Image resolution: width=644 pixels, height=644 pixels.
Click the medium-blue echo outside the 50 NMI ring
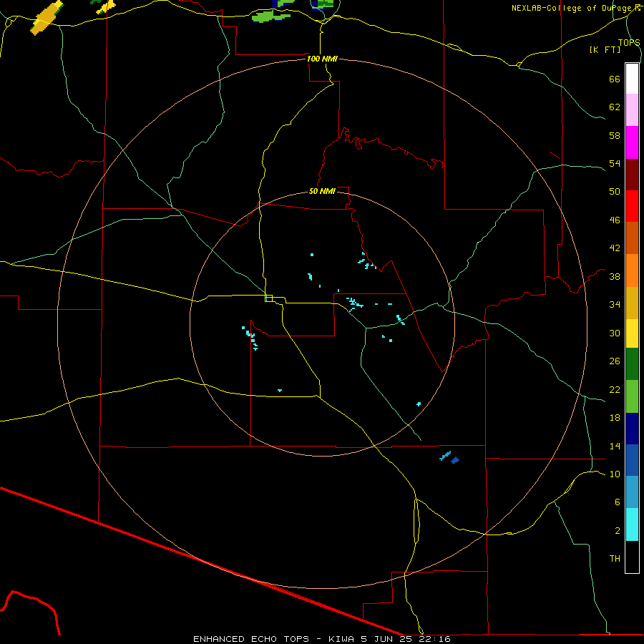click(454, 460)
